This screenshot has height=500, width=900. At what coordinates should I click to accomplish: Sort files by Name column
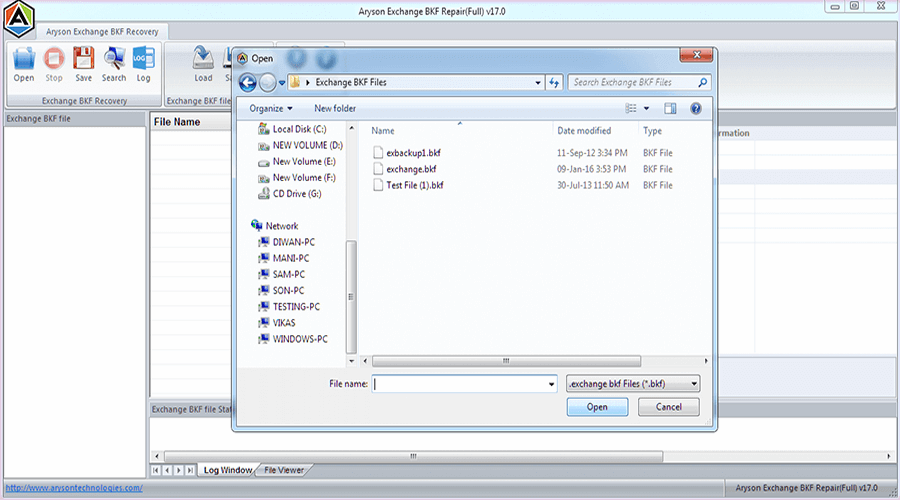(x=383, y=131)
